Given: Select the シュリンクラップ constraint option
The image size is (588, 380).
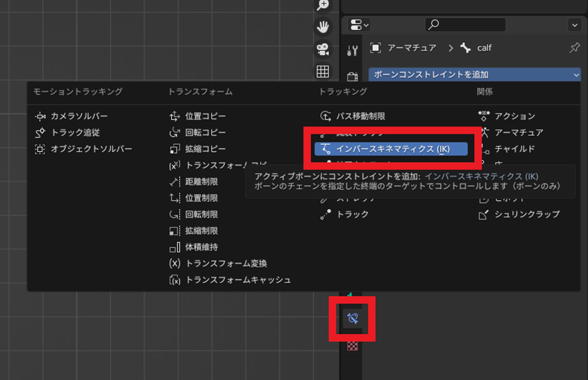Looking at the screenshot, I should click(527, 215).
